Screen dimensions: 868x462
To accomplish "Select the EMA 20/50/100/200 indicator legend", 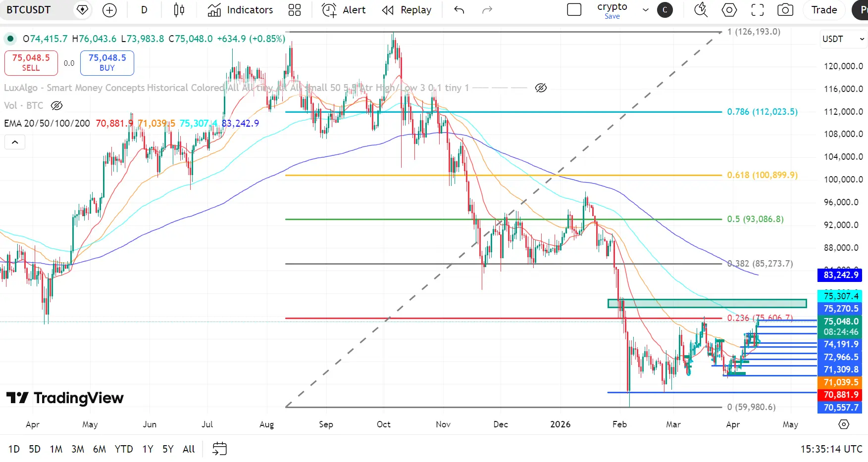I will click(x=47, y=123).
